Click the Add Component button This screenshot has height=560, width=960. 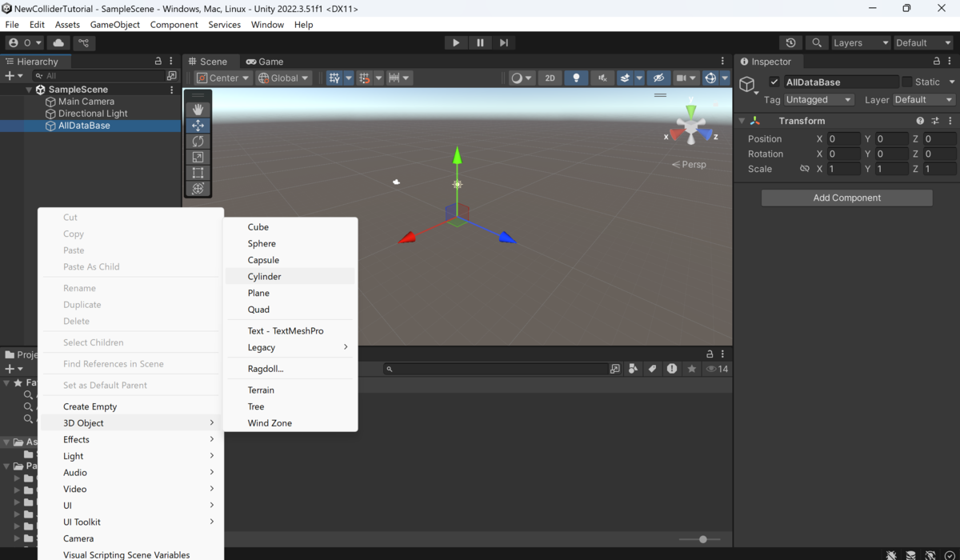(x=846, y=198)
